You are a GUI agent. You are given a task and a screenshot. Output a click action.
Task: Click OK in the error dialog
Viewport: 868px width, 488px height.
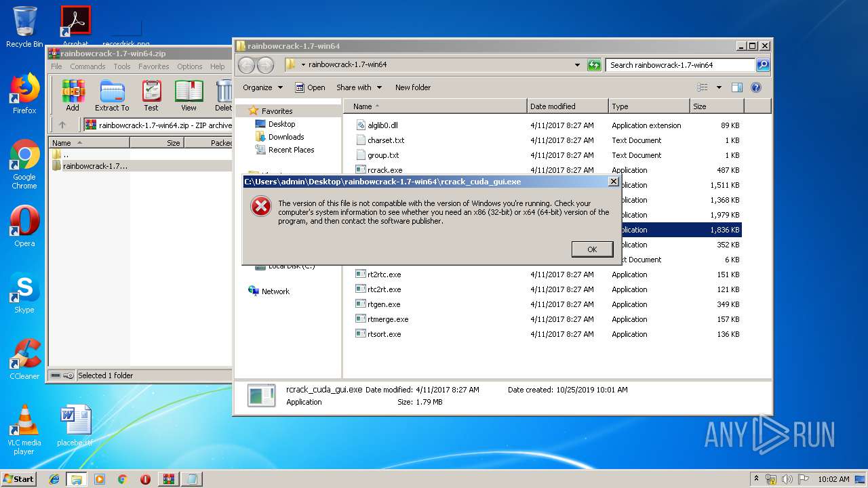tap(592, 249)
